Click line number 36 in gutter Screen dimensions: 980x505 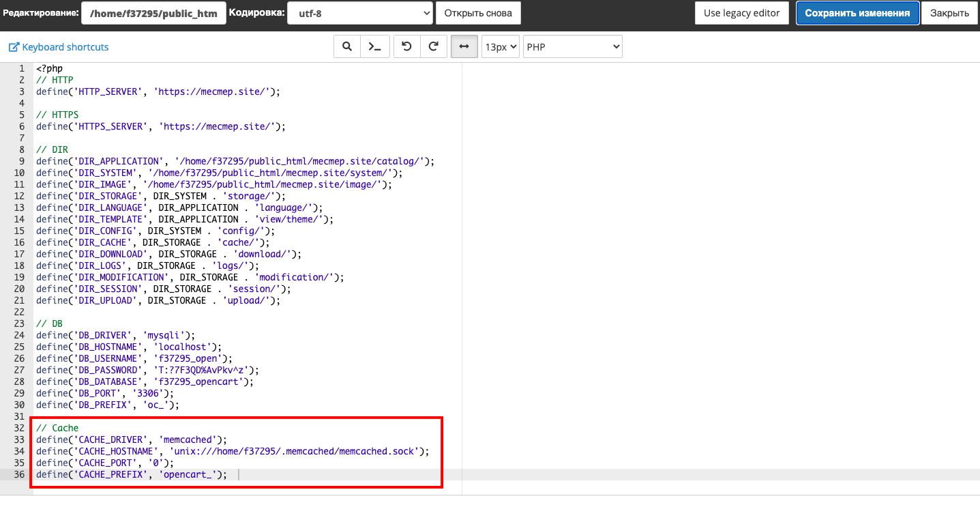pyautogui.click(x=19, y=474)
